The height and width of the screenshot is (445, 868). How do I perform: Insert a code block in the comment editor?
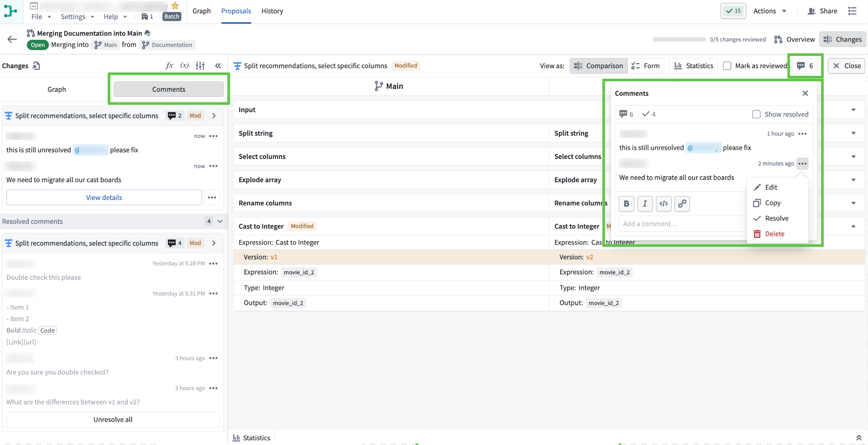tap(664, 204)
